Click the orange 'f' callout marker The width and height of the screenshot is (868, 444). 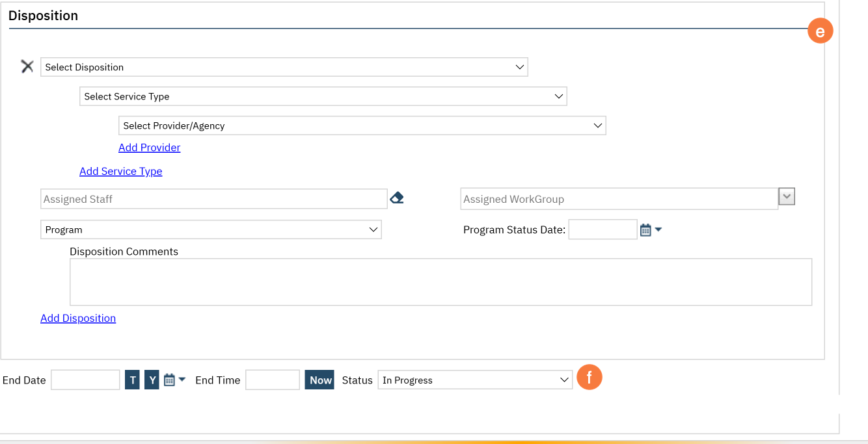tap(590, 378)
